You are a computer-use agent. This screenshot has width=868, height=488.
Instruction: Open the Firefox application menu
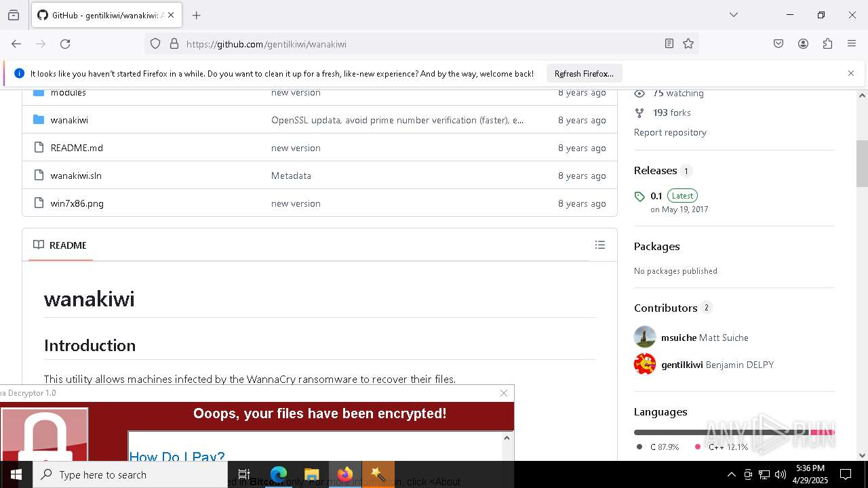[852, 44]
